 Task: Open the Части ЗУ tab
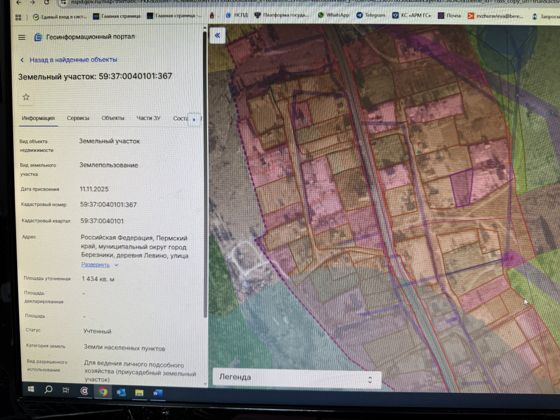[x=148, y=118]
